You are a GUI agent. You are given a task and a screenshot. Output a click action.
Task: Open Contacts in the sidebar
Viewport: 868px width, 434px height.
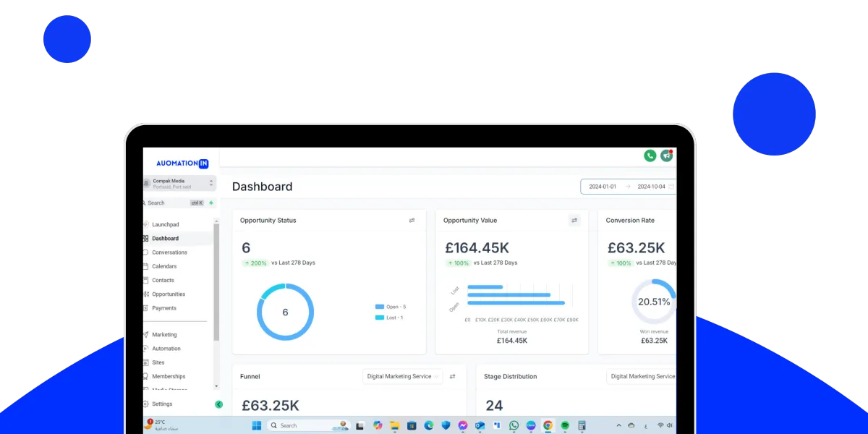pos(163,280)
